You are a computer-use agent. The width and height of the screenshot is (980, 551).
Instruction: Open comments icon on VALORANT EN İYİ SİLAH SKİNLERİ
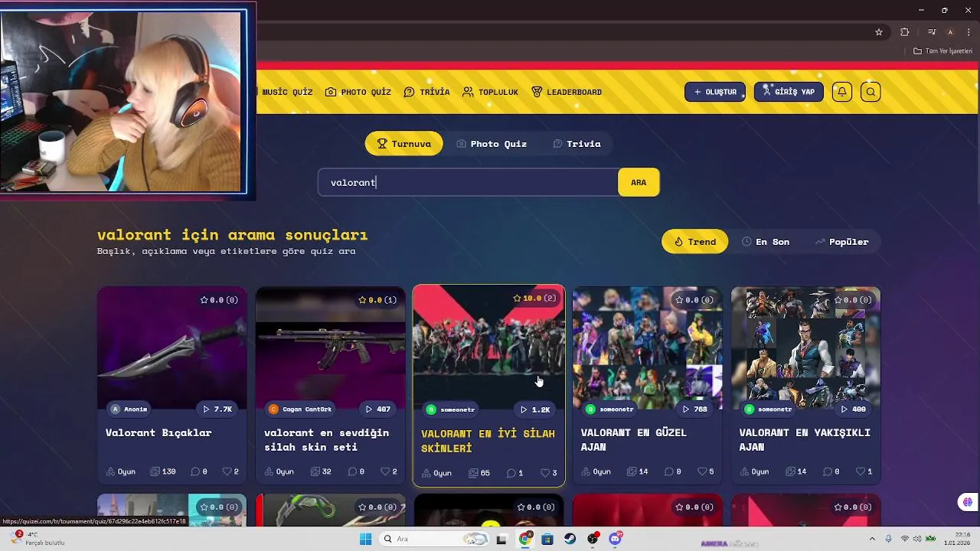(x=511, y=473)
